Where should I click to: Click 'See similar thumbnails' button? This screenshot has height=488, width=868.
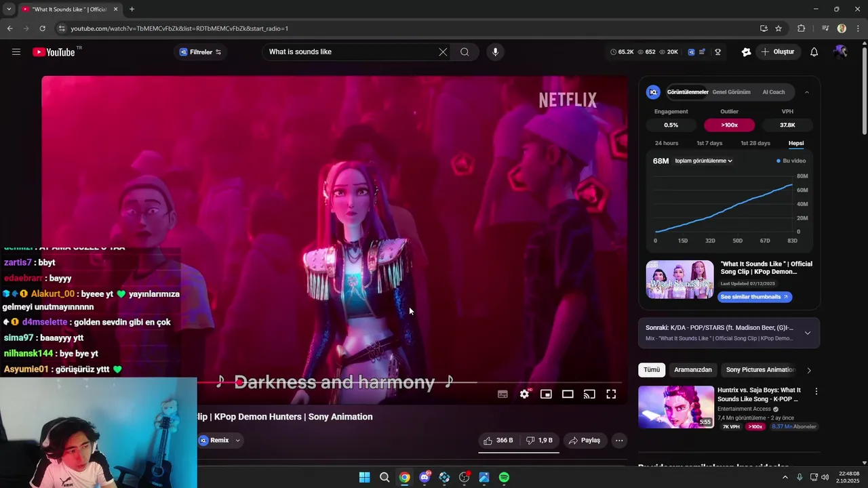point(754,297)
